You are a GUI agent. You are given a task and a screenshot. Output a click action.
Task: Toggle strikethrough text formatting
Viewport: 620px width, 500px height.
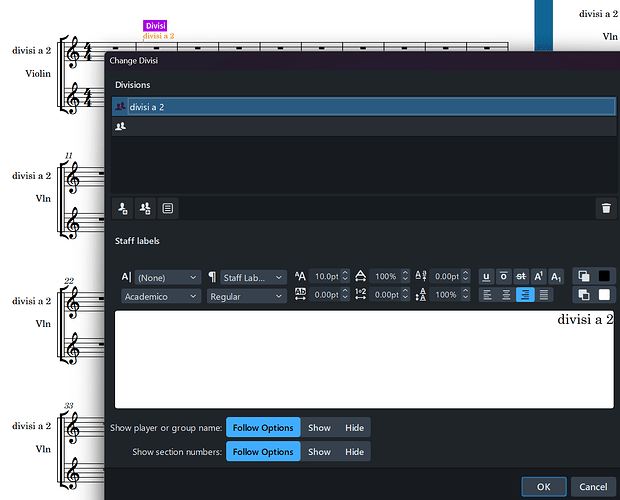521,276
